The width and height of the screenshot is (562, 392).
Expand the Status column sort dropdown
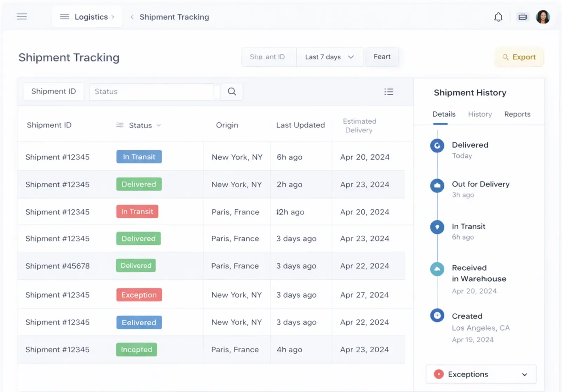click(159, 125)
